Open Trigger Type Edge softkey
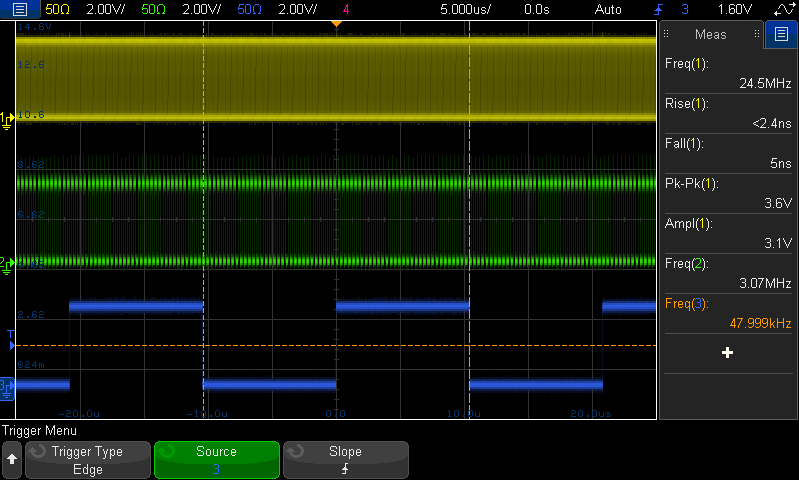 [88, 460]
